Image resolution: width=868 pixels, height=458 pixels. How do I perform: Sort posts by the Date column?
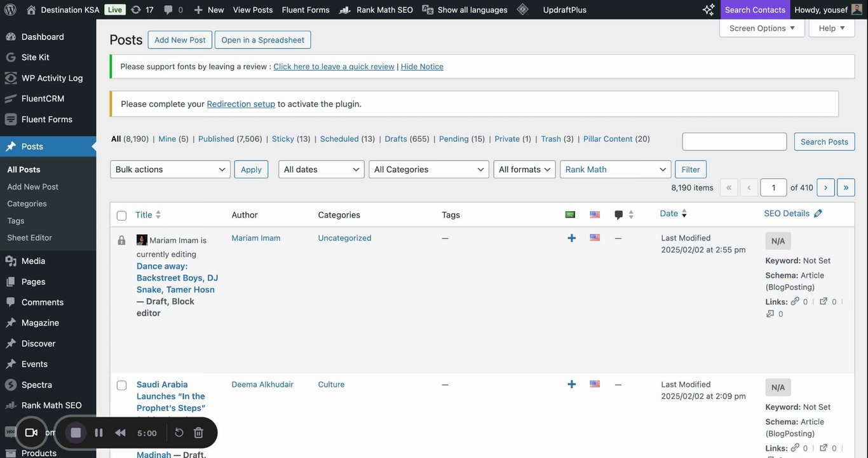(x=674, y=214)
